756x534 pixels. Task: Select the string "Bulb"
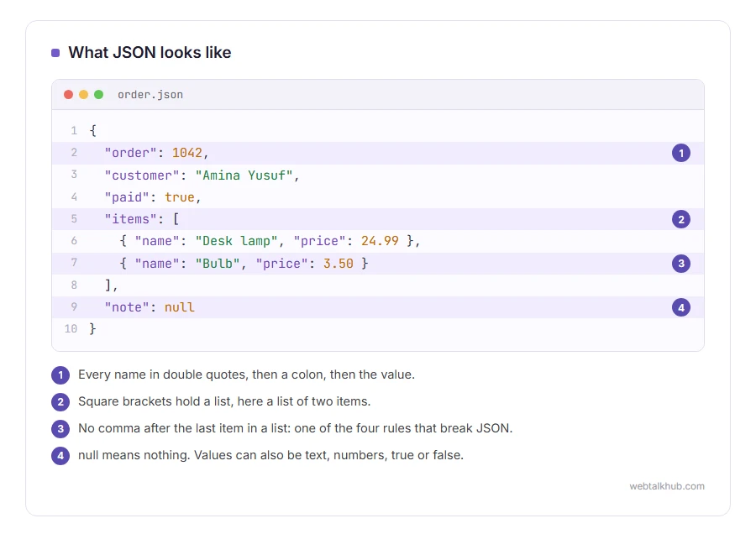pyautogui.click(x=218, y=263)
